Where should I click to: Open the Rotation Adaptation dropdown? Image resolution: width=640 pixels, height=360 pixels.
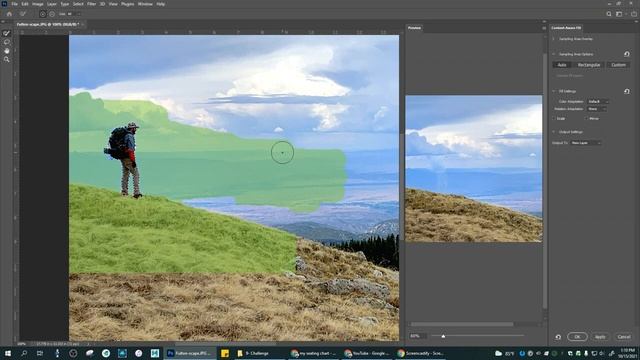point(596,109)
